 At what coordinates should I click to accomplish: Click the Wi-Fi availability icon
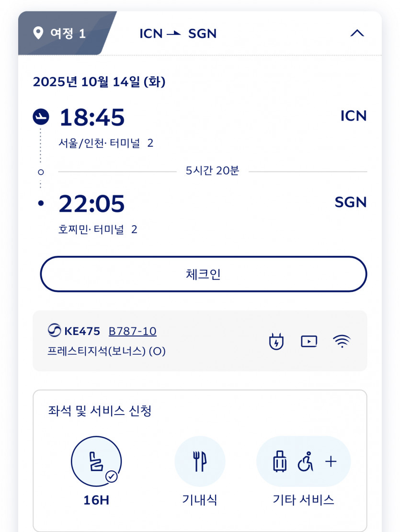click(342, 341)
